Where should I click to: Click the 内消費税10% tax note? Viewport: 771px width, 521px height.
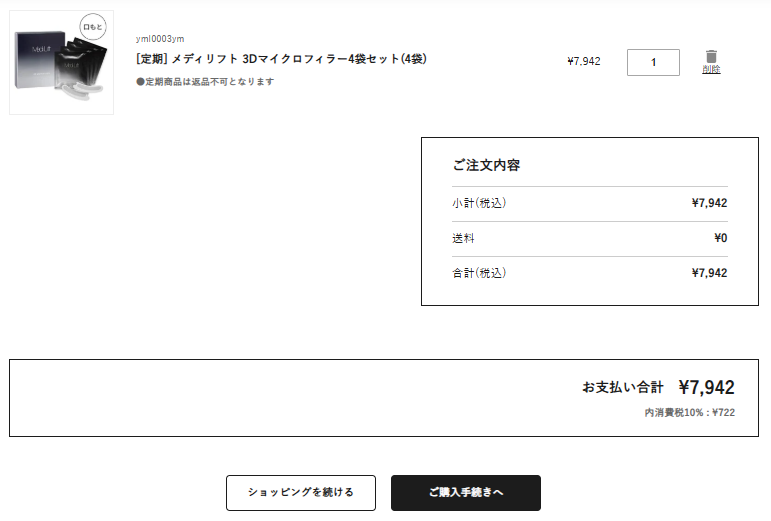coord(690,412)
